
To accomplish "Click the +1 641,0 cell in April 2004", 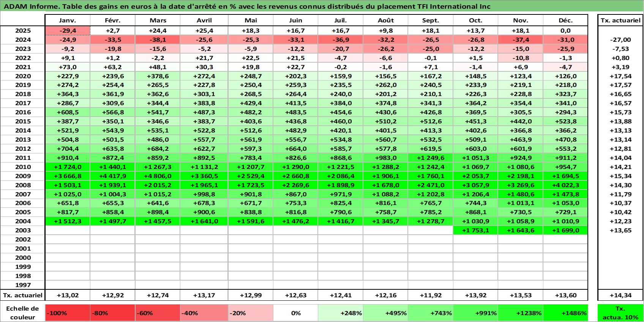I will (204, 221).
